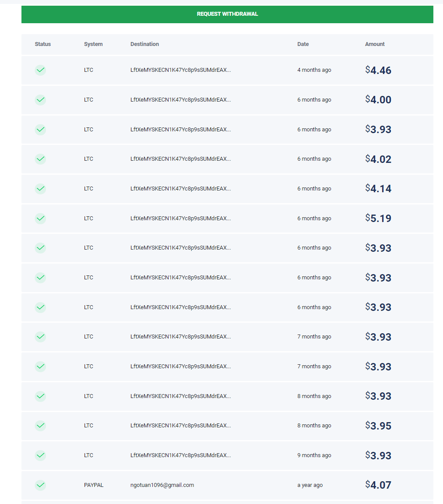
Task: Select the Destination column header
Action: coord(144,44)
